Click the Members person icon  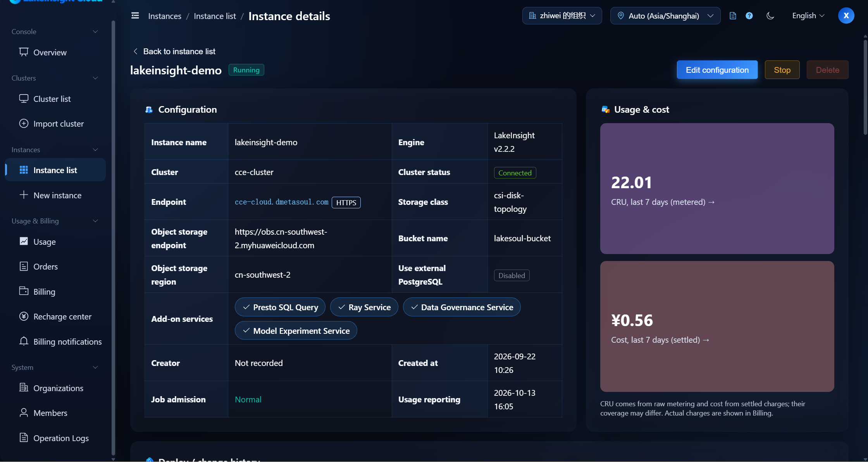24,413
